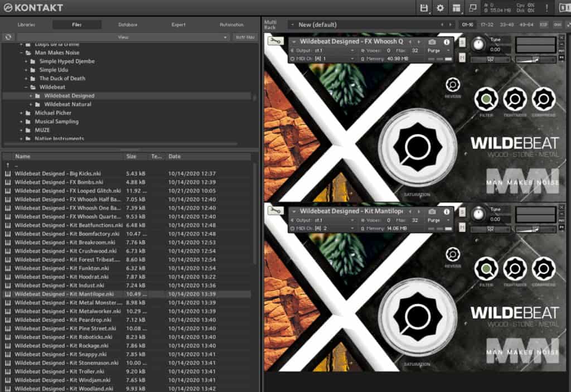Toggle Solo button on Kit Mantilope instrument
Image resolution: width=571 pixels, height=392 pixels.
pos(462,212)
